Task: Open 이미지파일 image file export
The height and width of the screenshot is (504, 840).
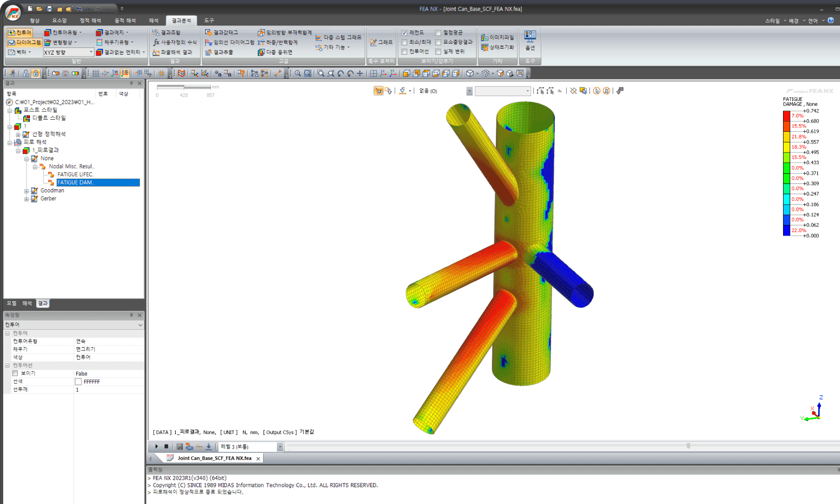Action: click(497, 37)
